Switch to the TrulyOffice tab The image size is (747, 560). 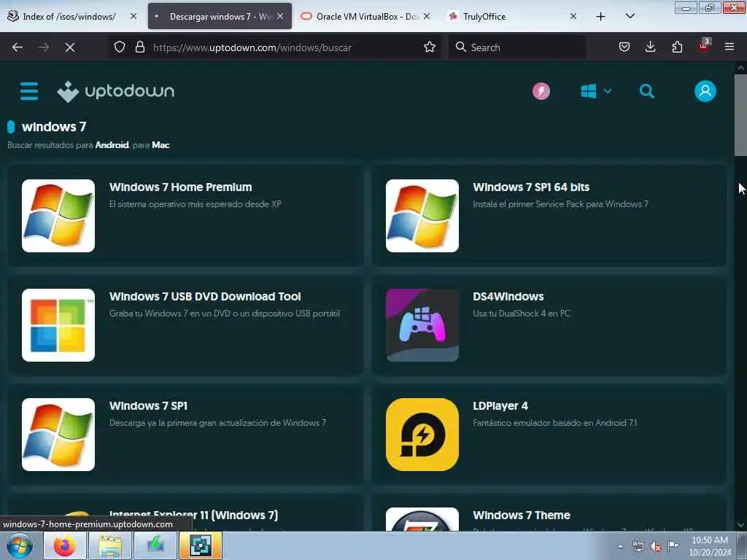point(512,17)
